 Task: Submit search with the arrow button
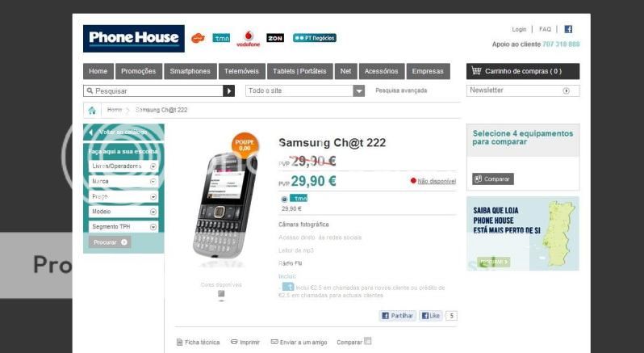click(228, 90)
